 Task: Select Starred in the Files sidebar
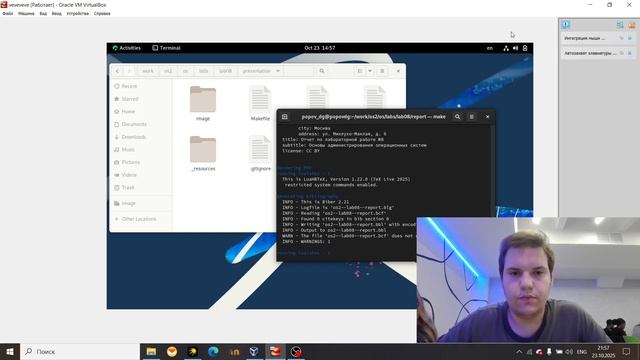[x=141, y=99]
